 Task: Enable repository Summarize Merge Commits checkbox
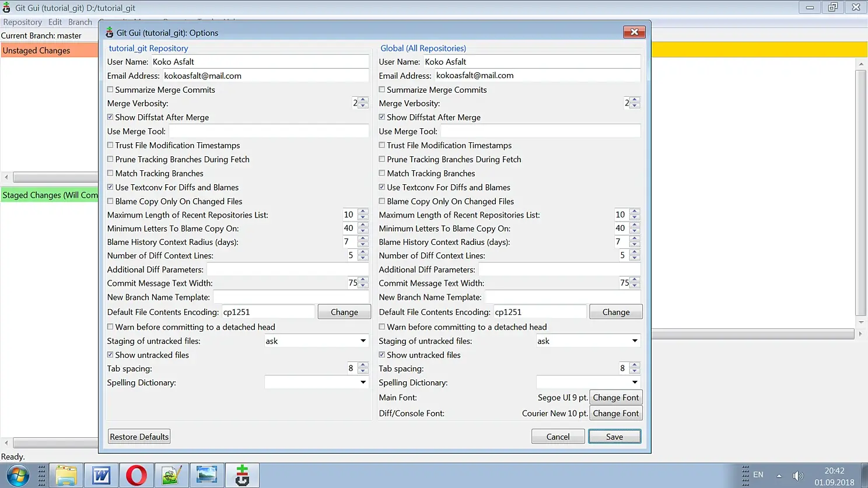pyautogui.click(x=110, y=90)
